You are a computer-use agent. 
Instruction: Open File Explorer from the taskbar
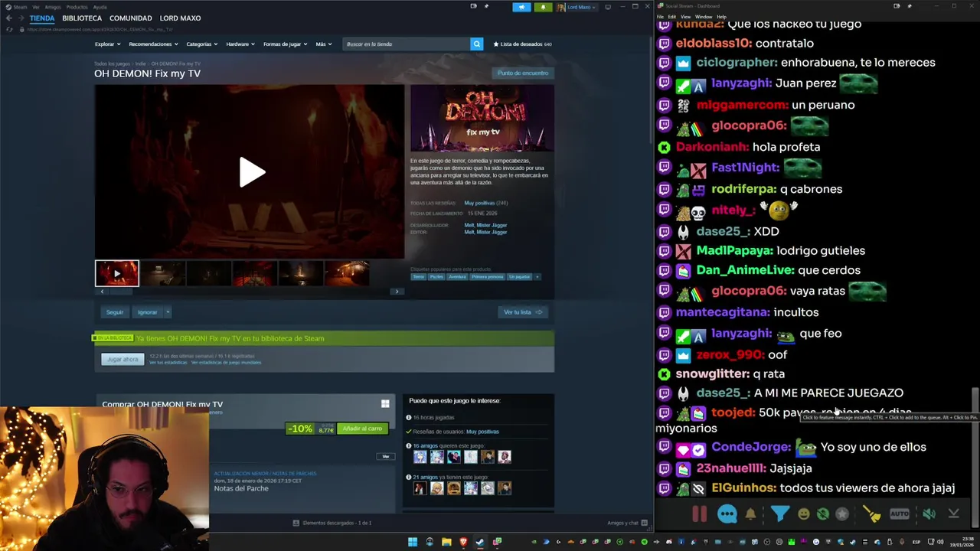pyautogui.click(x=446, y=542)
